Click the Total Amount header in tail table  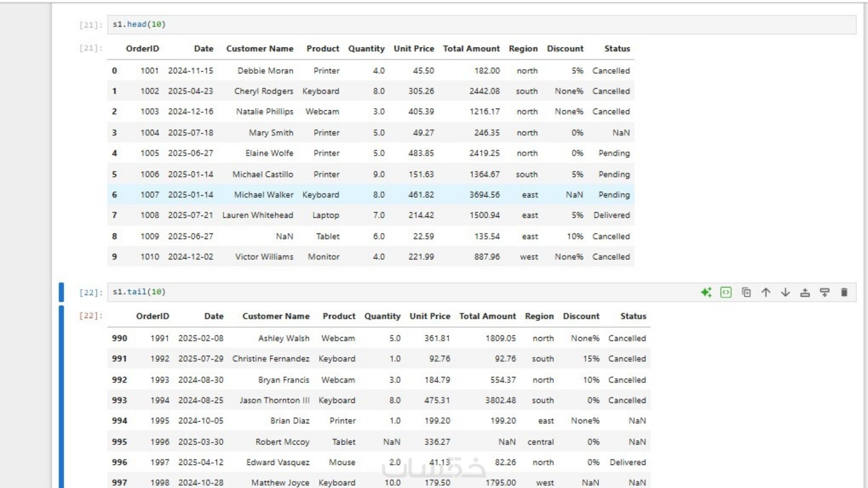point(487,316)
